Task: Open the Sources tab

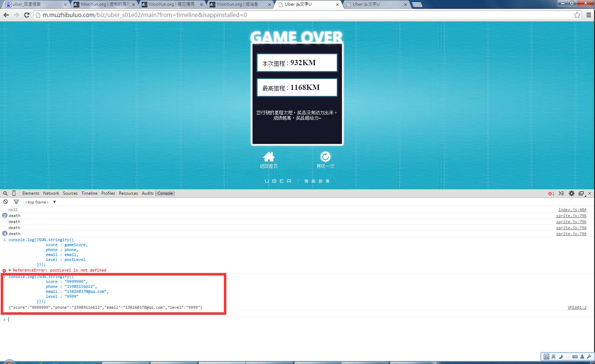Action: pos(70,193)
